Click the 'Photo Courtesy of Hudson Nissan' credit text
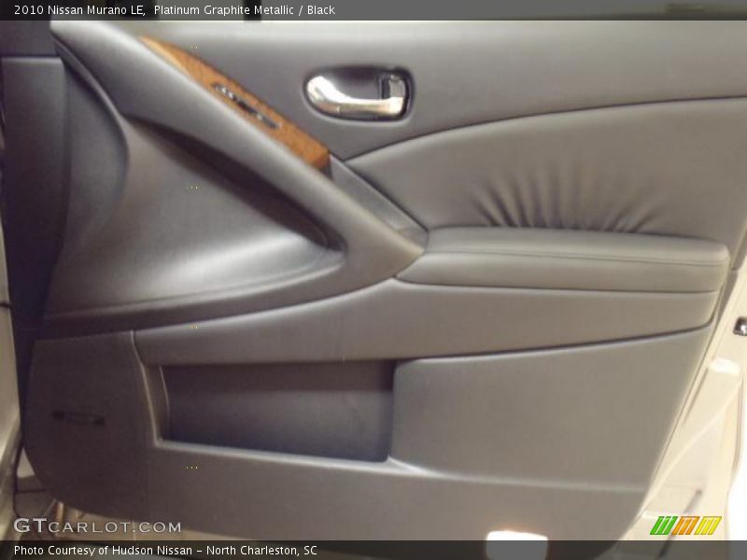This screenshot has height=560, width=747. tap(104, 551)
